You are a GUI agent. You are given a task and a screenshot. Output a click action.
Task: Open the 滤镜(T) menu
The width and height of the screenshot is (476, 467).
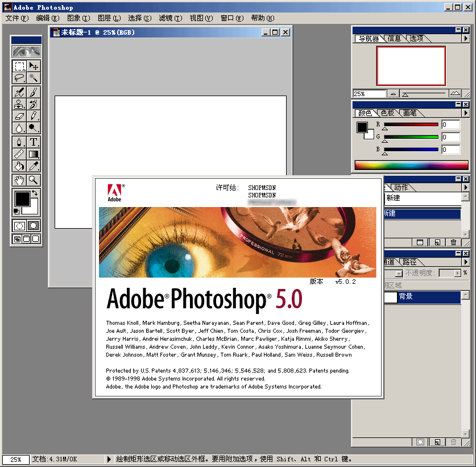171,18
